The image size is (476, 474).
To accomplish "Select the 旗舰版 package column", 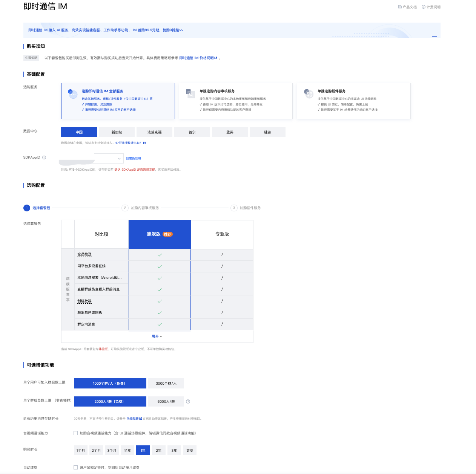I will (x=160, y=234).
